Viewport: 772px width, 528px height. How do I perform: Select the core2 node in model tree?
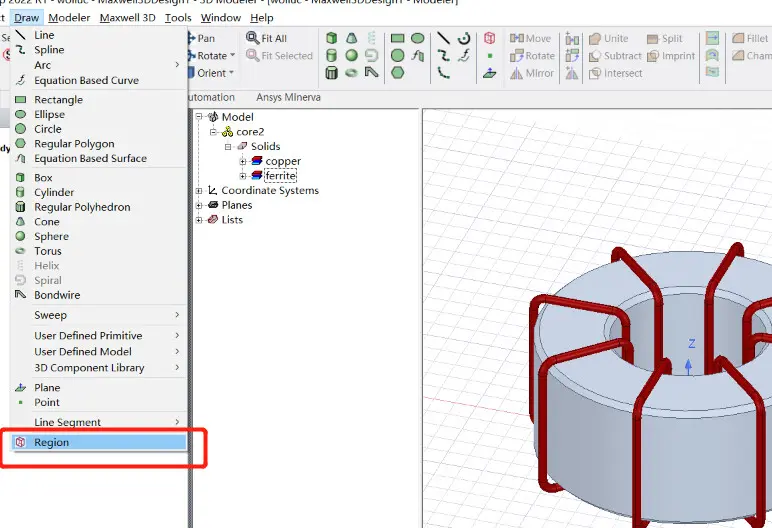[250, 132]
